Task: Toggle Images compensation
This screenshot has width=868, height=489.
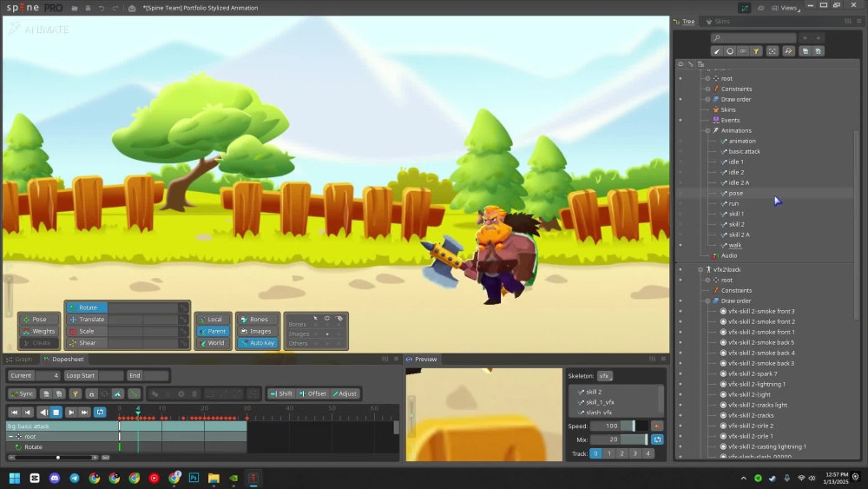Action: point(258,331)
